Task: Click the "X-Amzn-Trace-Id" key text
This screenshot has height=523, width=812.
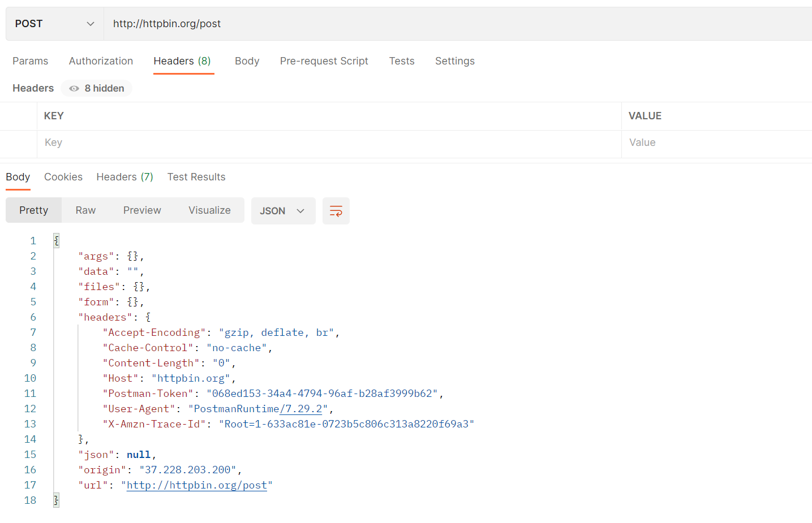Action: [154, 424]
